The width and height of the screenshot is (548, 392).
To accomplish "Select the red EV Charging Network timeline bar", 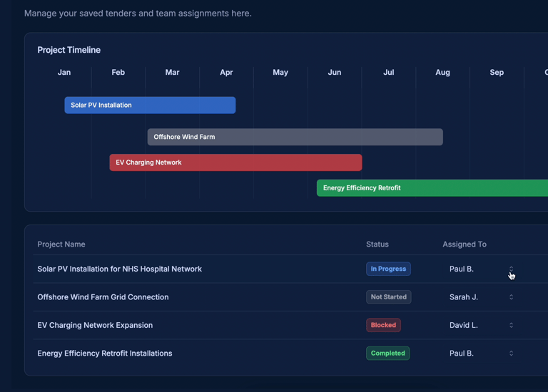I will [x=235, y=163].
